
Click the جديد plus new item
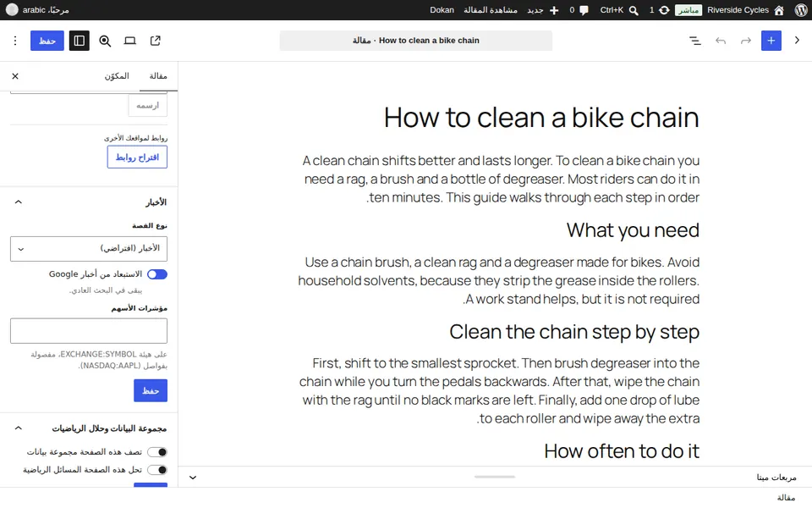click(543, 10)
